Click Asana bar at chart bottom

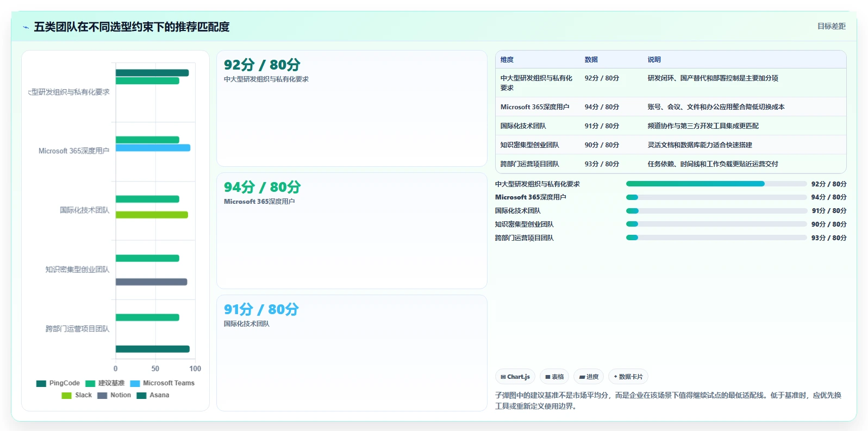point(153,349)
